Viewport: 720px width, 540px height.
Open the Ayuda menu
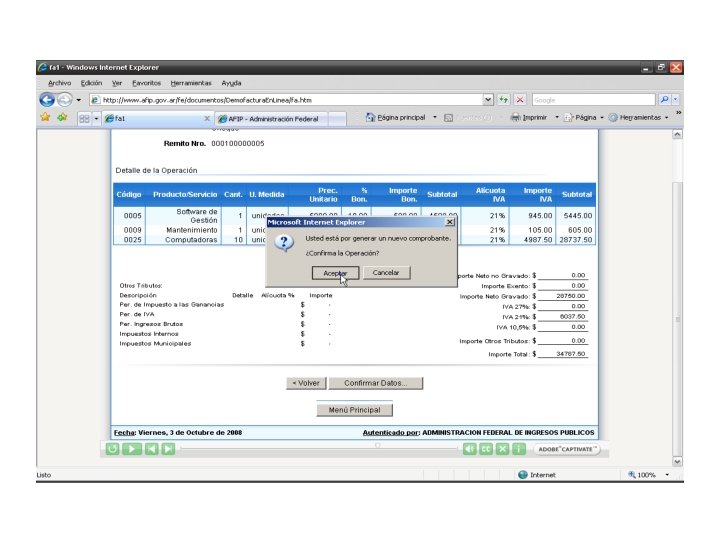[x=231, y=83]
